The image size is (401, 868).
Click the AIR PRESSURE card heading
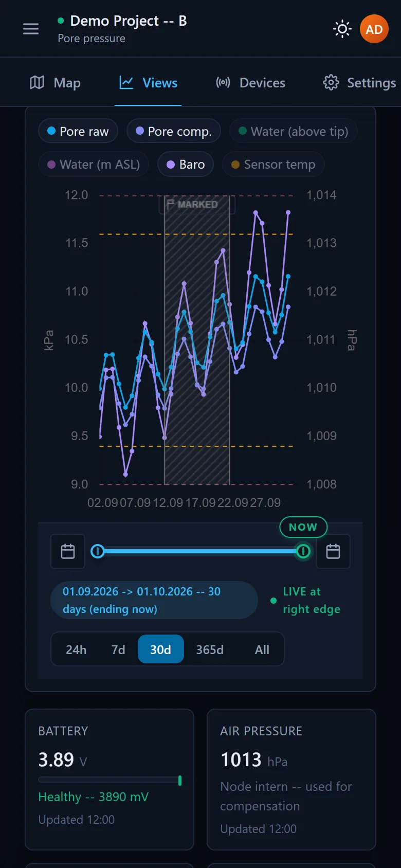tap(261, 731)
